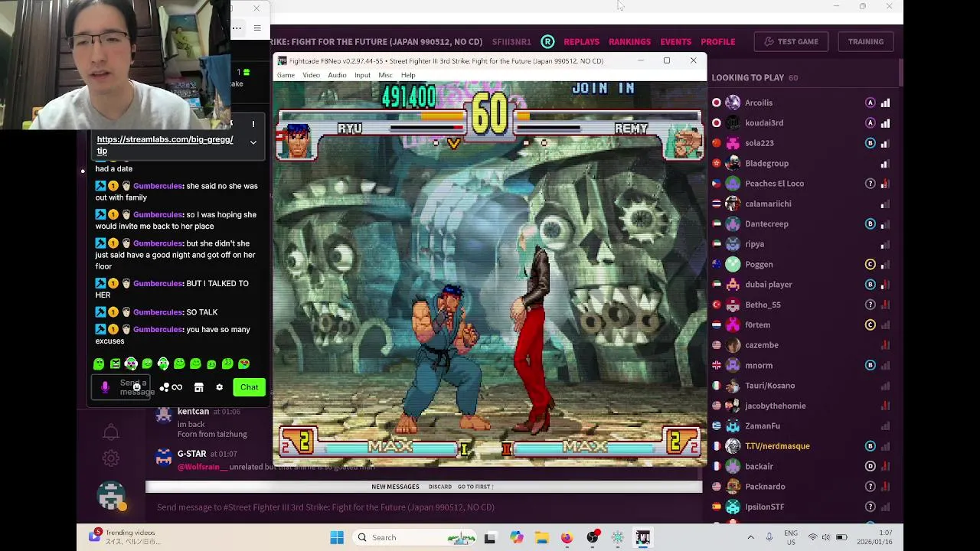Open the streamlabs big-gregg tip link
Image resolution: width=980 pixels, height=551 pixels.
point(165,145)
